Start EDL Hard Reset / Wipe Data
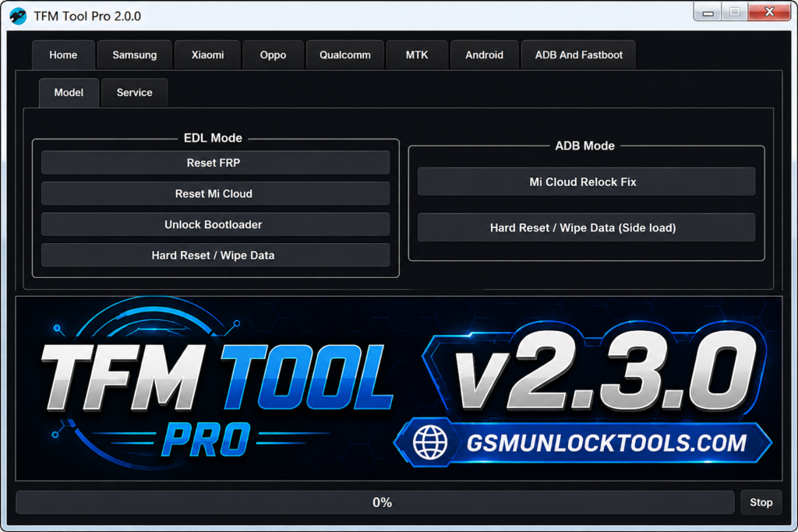This screenshot has height=532, width=798. [x=215, y=255]
